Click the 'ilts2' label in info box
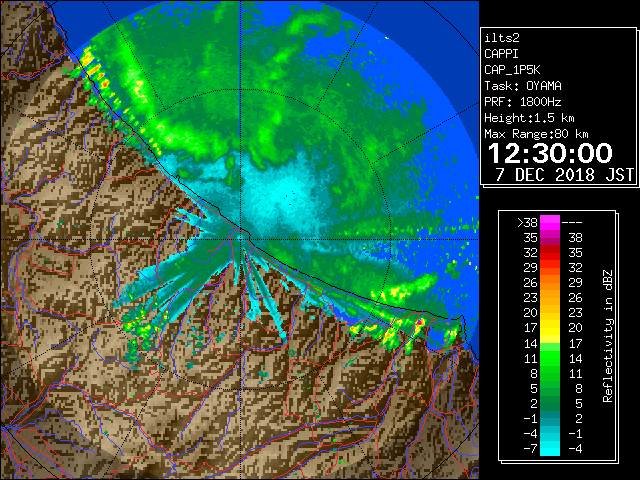The height and width of the screenshot is (480, 640). click(502, 38)
